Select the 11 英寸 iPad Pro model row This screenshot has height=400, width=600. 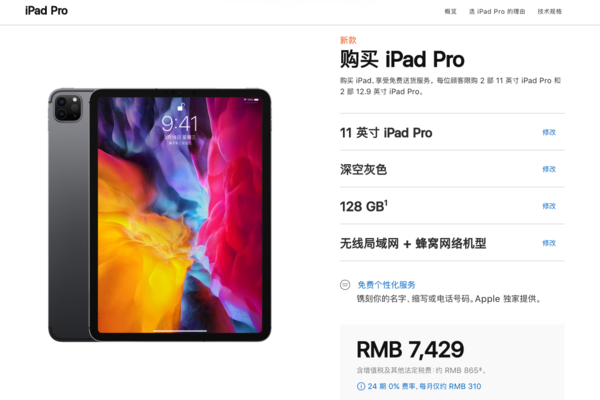tap(452, 132)
